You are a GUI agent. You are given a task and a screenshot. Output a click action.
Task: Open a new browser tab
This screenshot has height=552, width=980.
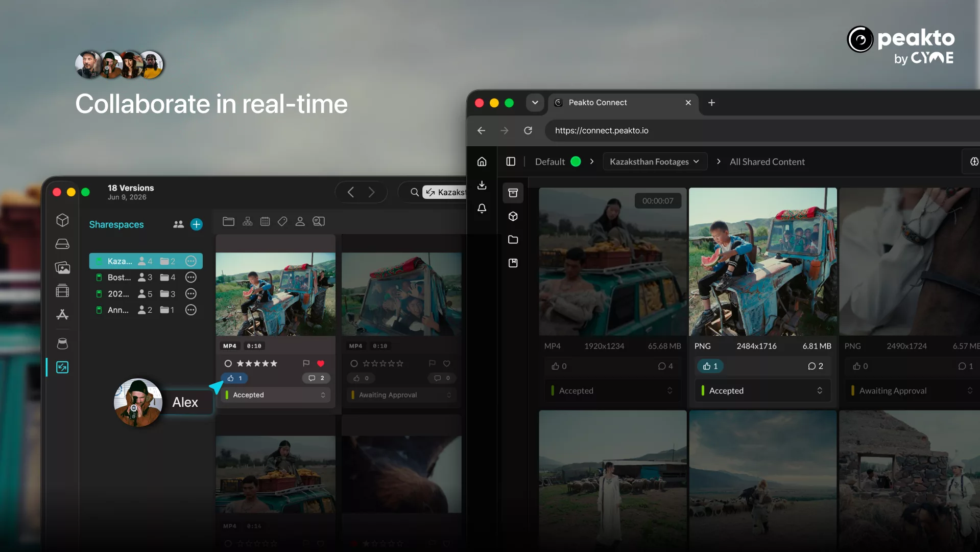pyautogui.click(x=711, y=103)
